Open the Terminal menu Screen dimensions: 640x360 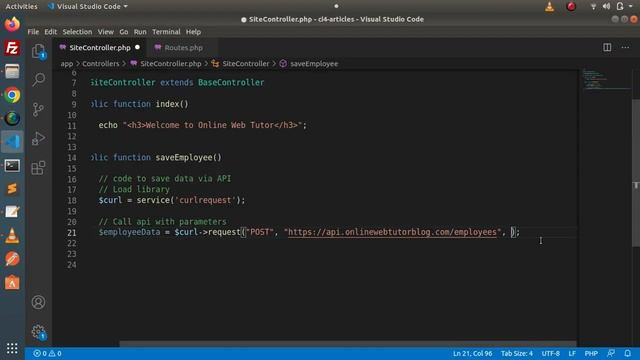166,32
